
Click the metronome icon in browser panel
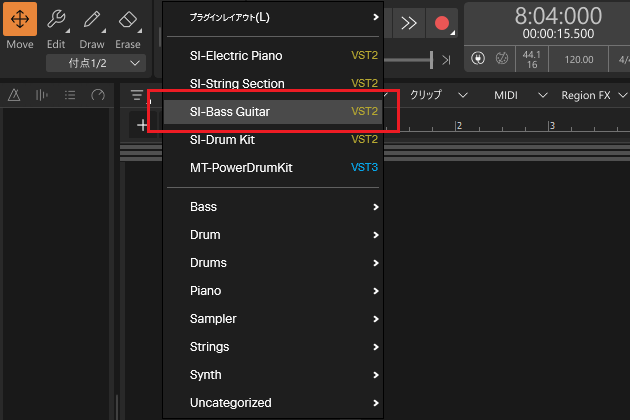coord(15,96)
